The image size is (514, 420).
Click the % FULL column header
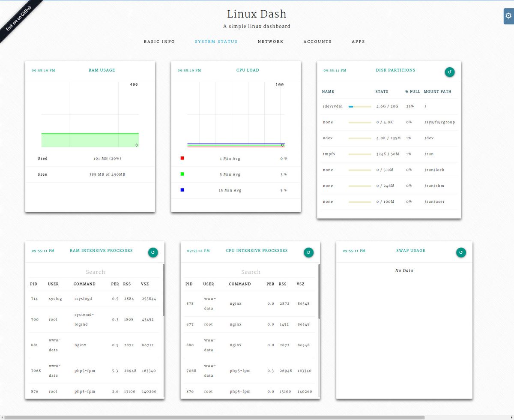pyautogui.click(x=412, y=92)
